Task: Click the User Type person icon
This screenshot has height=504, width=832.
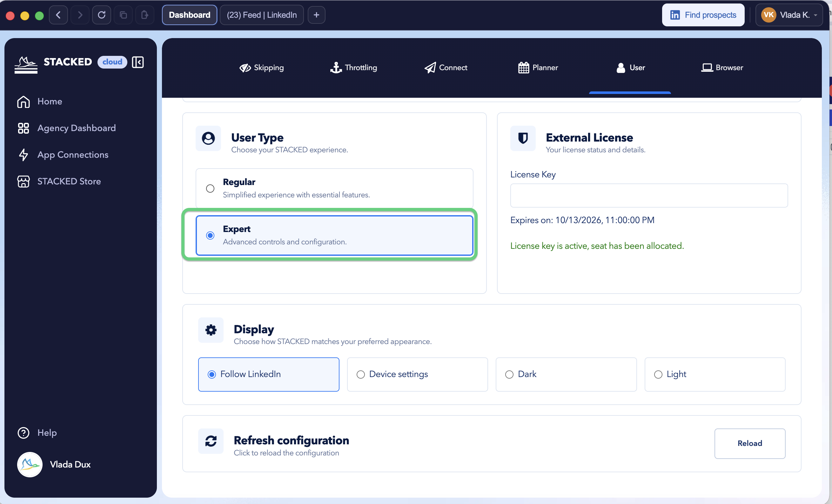Action: [x=208, y=138]
